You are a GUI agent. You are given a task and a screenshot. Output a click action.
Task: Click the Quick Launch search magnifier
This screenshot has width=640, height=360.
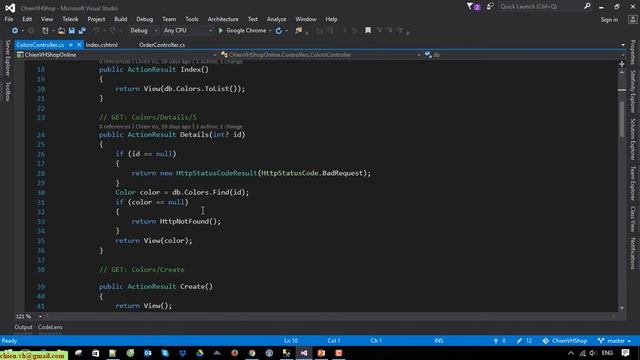[587, 6]
